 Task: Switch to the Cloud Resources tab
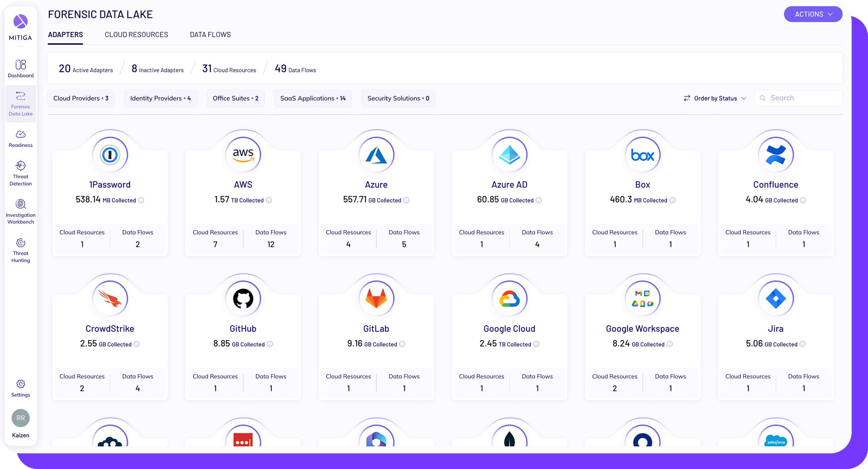click(x=136, y=35)
